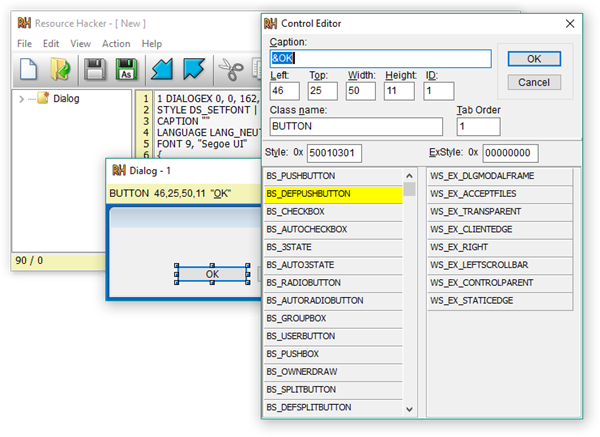Image resolution: width=600 pixels, height=437 pixels.
Task: Click the Height value field
Action: click(399, 91)
